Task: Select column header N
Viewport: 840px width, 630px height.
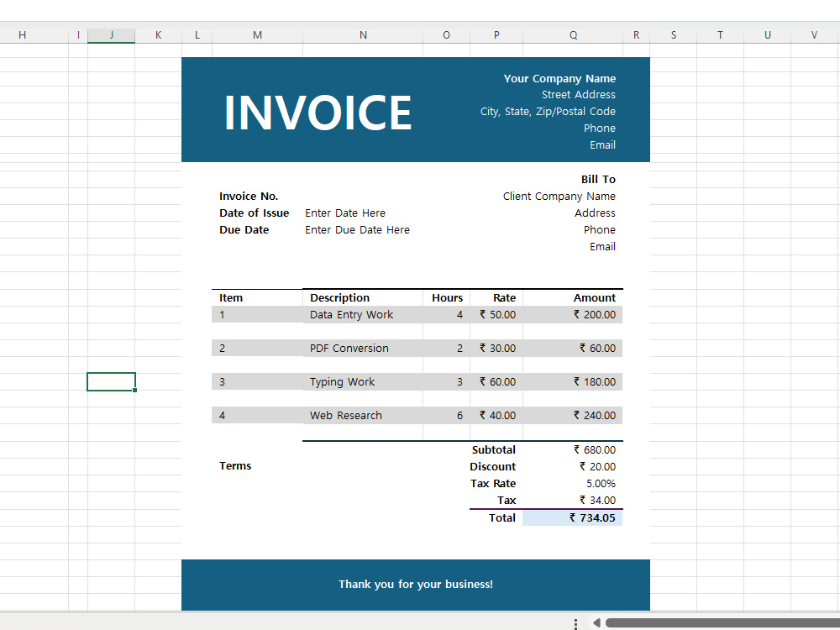Action: click(363, 35)
